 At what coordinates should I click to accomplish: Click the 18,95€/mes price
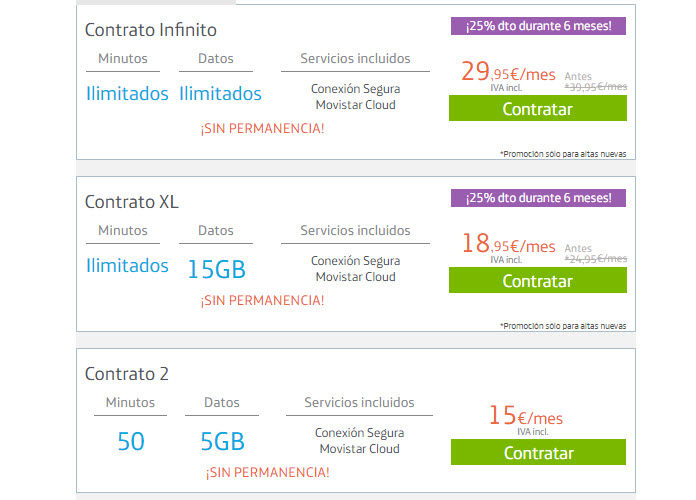click(508, 244)
